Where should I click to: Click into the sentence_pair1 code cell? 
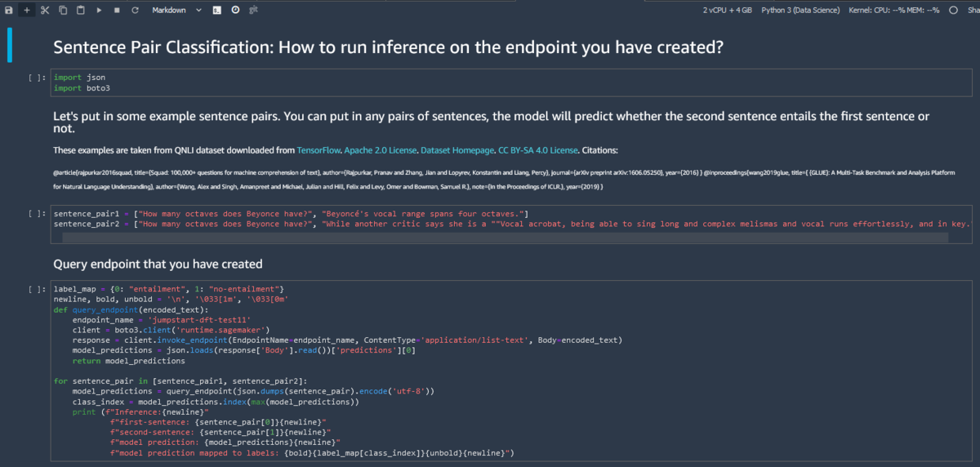(x=511, y=225)
